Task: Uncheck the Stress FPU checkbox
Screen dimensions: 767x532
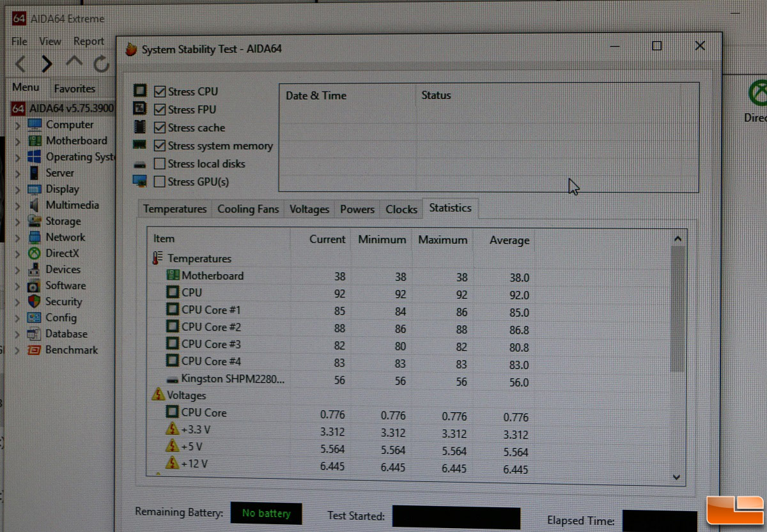Action: point(160,109)
